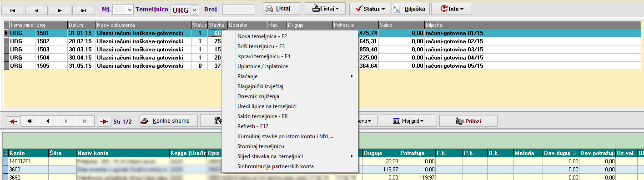The image size is (644, 180).
Task: Click the red right arrow page button
Action: coord(104,121)
